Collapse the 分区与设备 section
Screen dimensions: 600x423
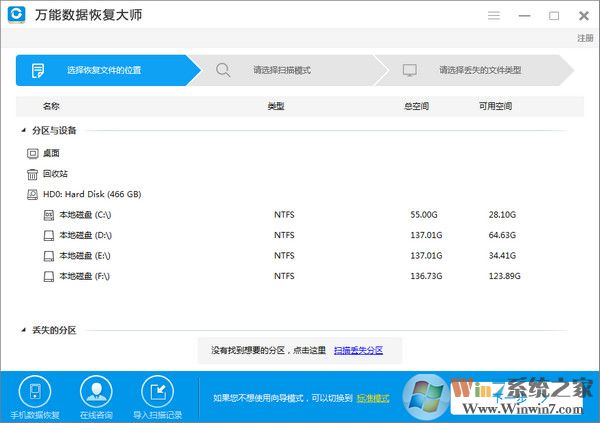pyautogui.click(x=23, y=130)
